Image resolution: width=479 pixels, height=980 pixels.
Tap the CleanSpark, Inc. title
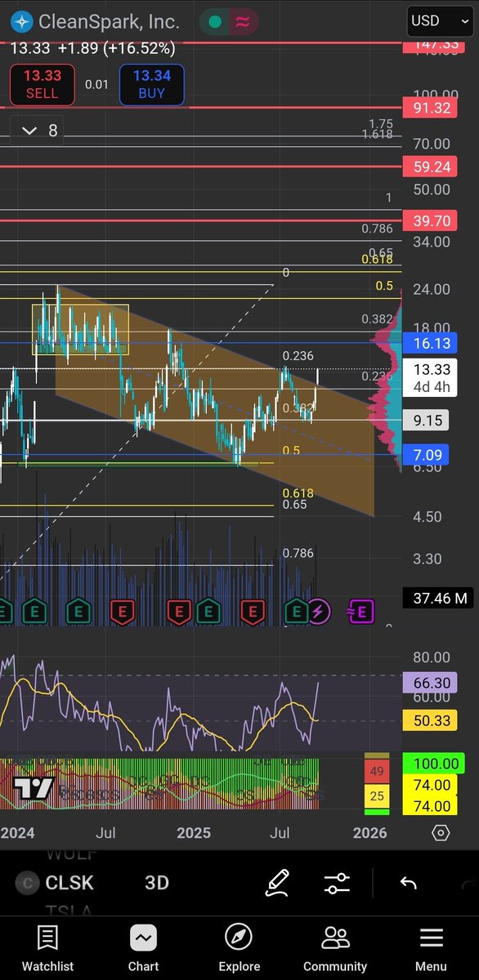[110, 22]
